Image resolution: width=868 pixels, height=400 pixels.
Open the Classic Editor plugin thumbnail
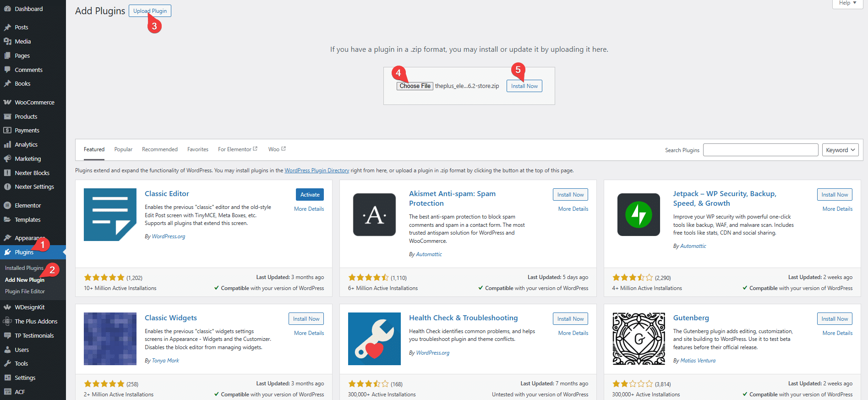[110, 214]
